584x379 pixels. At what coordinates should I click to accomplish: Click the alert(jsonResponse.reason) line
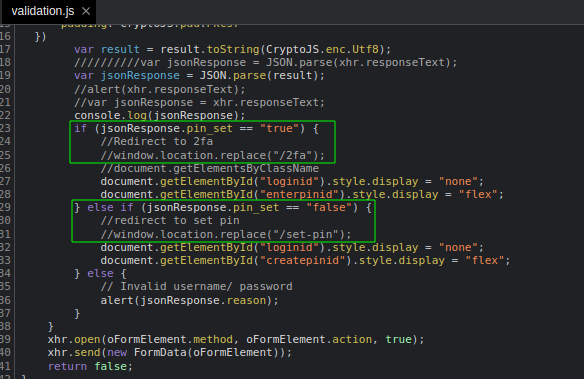tap(190, 300)
